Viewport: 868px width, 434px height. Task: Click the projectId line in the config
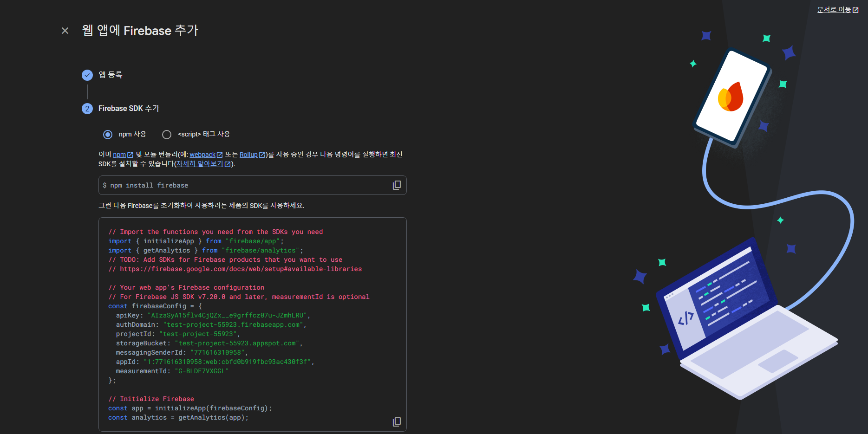coord(178,334)
